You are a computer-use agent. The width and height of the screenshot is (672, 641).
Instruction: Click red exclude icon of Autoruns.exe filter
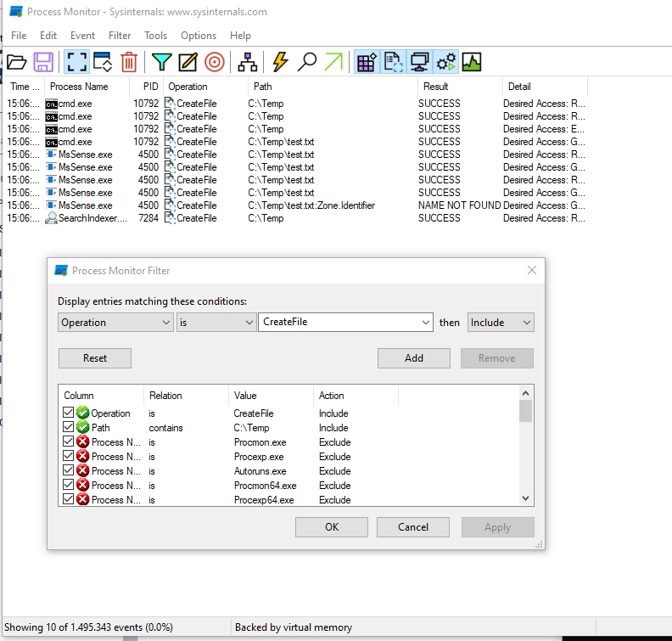coord(82,471)
